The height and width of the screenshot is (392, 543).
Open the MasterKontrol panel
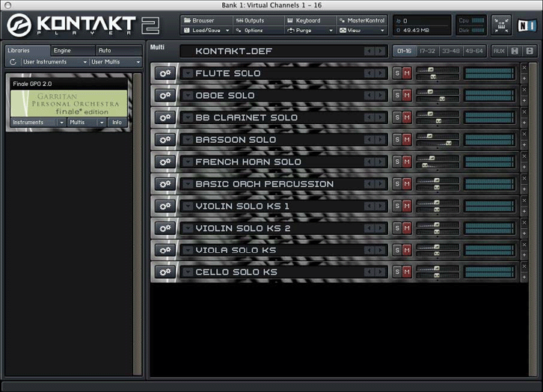pyautogui.click(x=361, y=20)
